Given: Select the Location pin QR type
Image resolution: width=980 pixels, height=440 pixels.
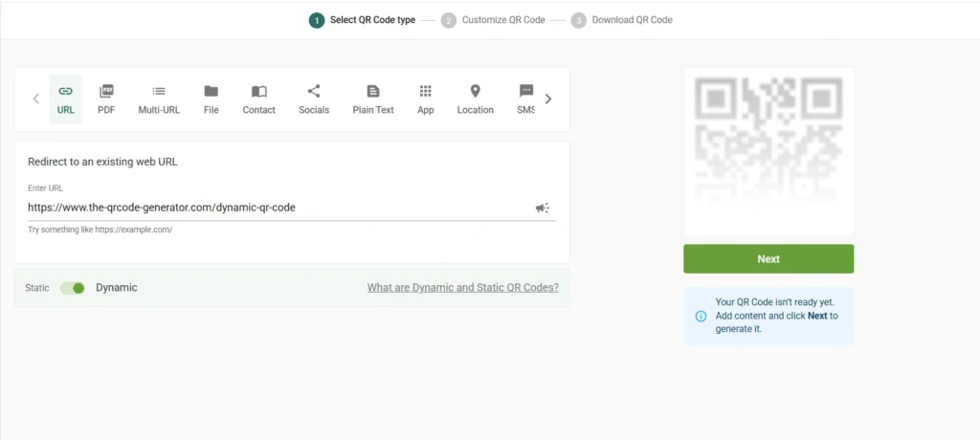Looking at the screenshot, I should 475,99.
